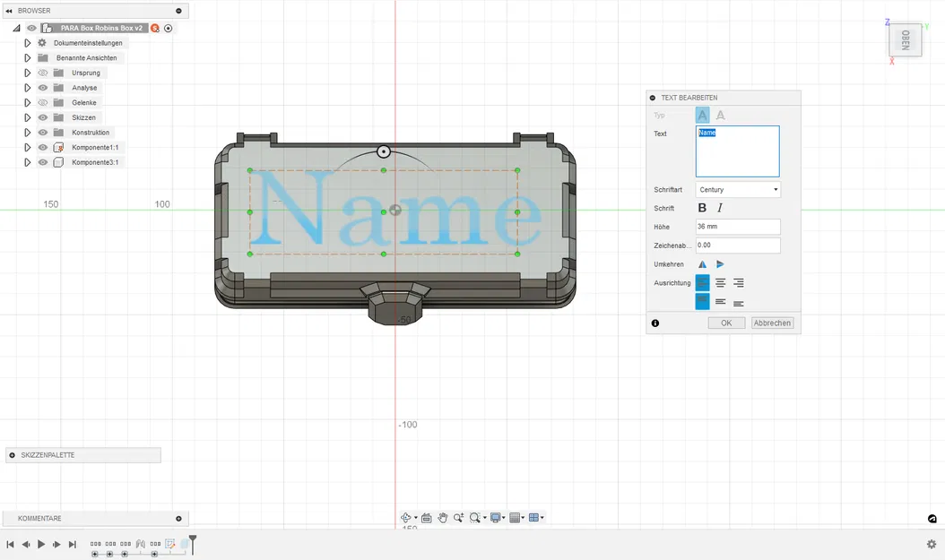
Task: Open Display Settings monitor icon
Action: coord(496,518)
